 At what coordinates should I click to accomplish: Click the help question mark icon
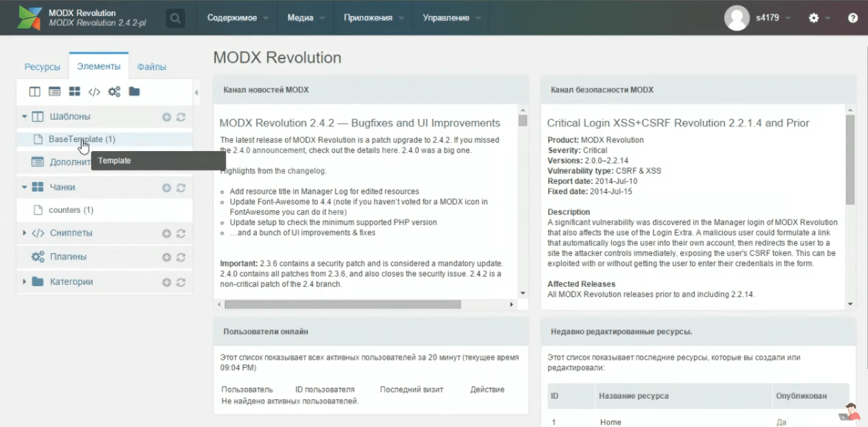click(853, 18)
